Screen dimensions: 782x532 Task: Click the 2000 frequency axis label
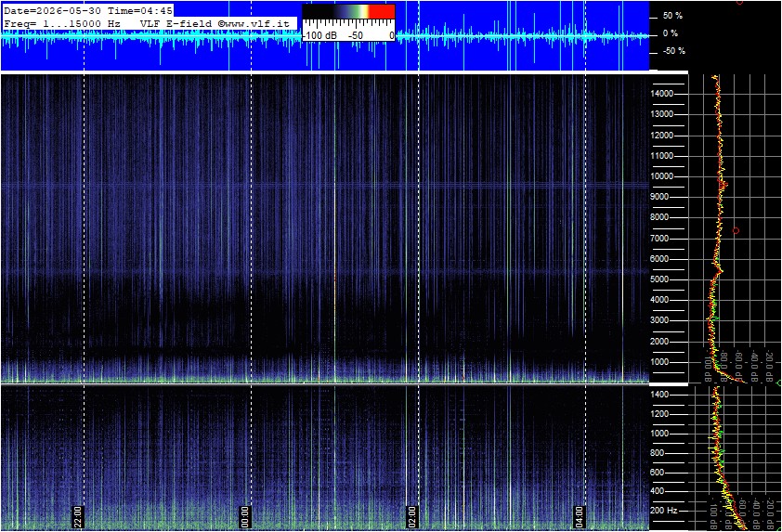(659, 342)
